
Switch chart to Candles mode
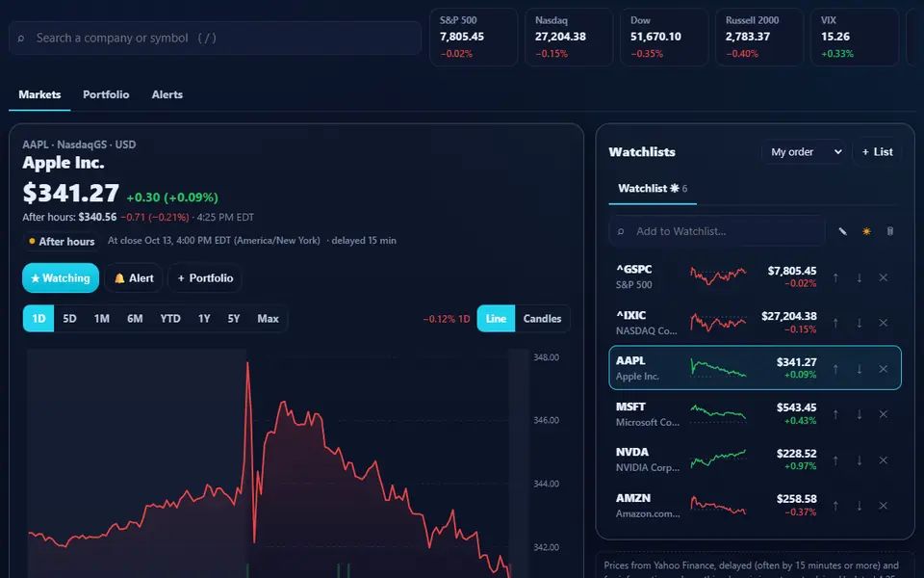(x=542, y=319)
